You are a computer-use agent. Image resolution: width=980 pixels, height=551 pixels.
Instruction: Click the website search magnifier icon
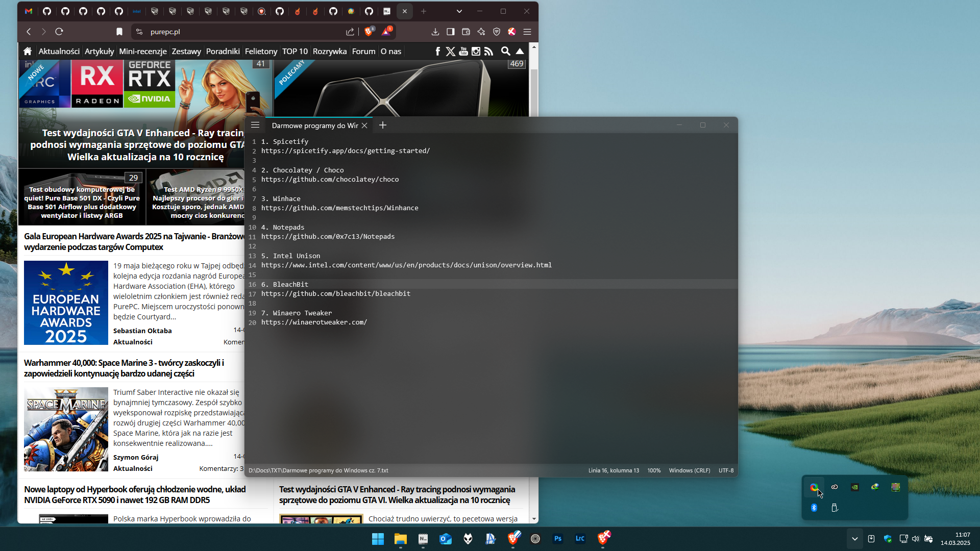[505, 51]
